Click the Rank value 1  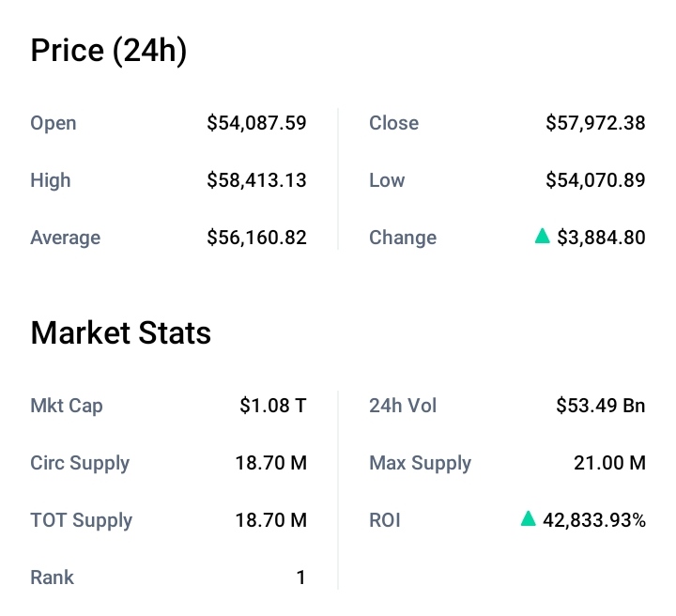pyautogui.click(x=301, y=577)
